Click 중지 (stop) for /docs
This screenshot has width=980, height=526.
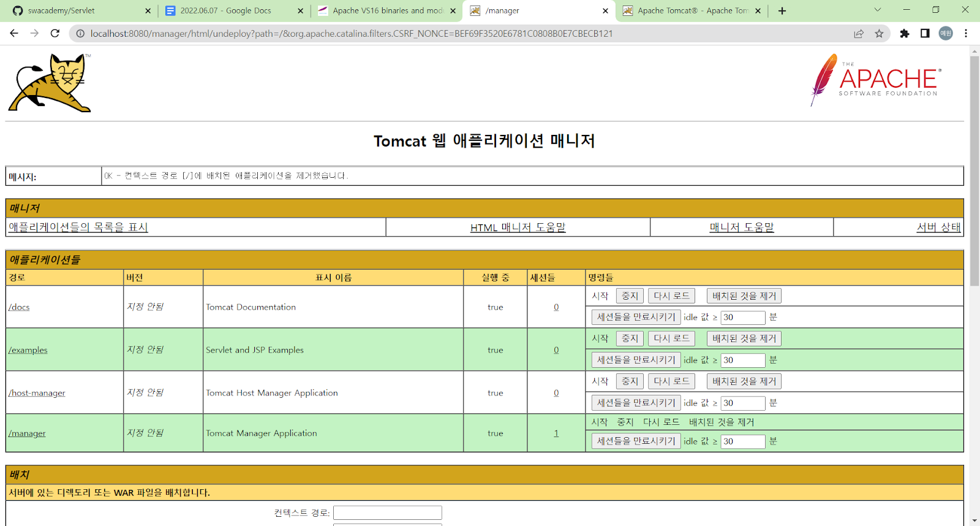click(630, 296)
